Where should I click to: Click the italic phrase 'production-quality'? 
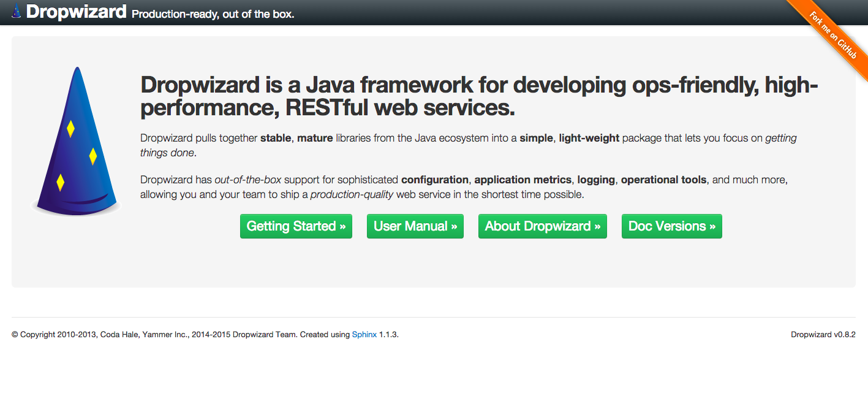[x=352, y=195]
